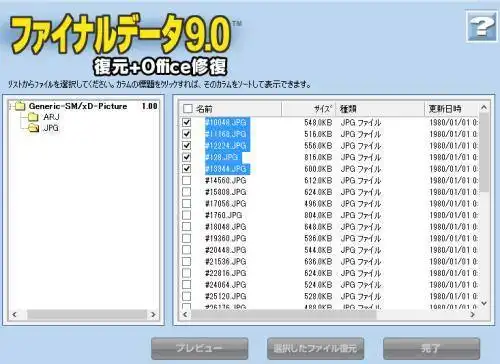Select the file name #18048.JPG
This screenshot has width=500, height=364.
tap(226, 227)
